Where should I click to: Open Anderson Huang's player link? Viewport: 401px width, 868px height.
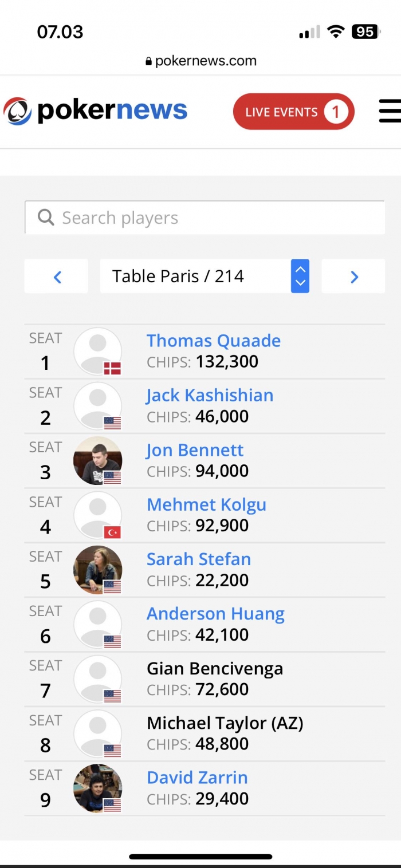tap(215, 614)
